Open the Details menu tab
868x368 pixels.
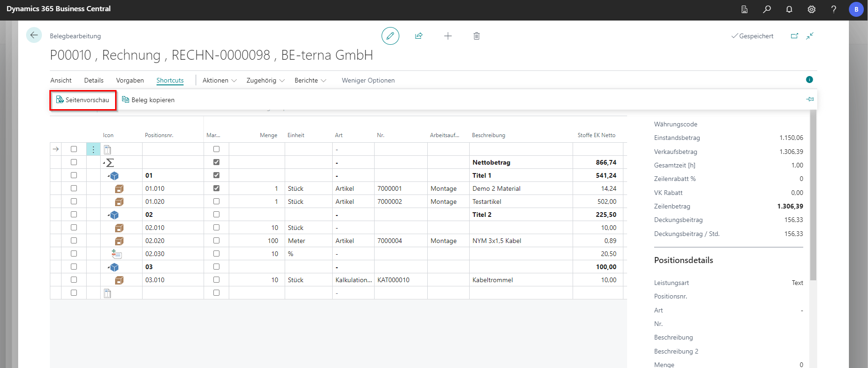point(94,80)
